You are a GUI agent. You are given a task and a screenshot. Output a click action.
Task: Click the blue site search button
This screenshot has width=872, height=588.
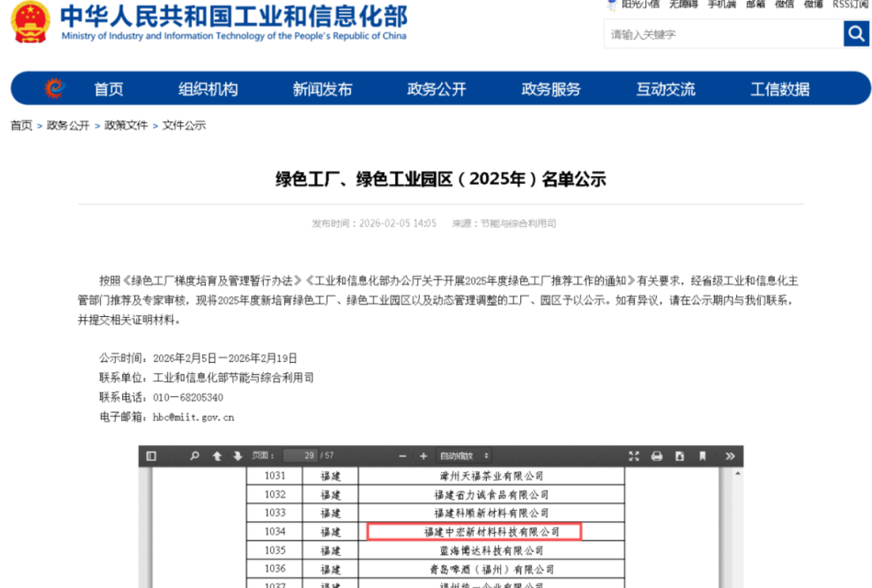[x=855, y=33]
